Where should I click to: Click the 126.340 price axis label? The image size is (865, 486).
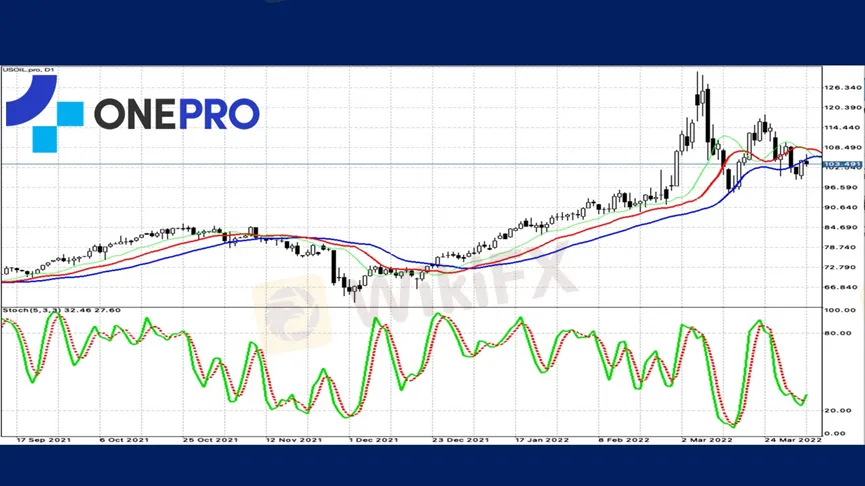tap(842, 88)
